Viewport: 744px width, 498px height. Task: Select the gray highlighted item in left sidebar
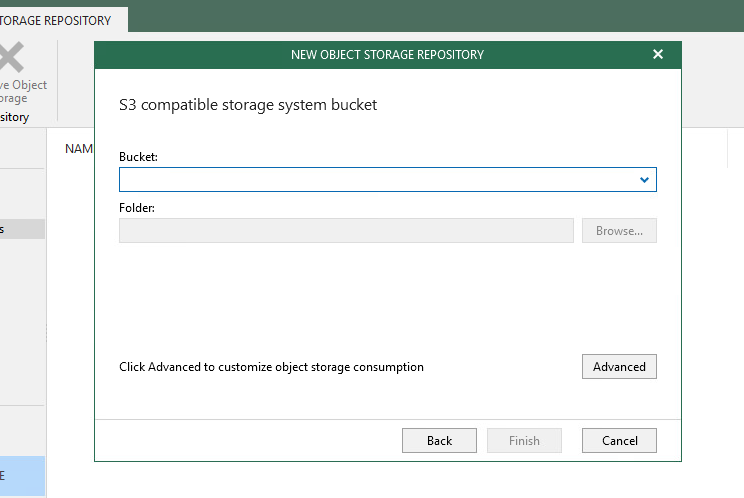(x=22, y=229)
